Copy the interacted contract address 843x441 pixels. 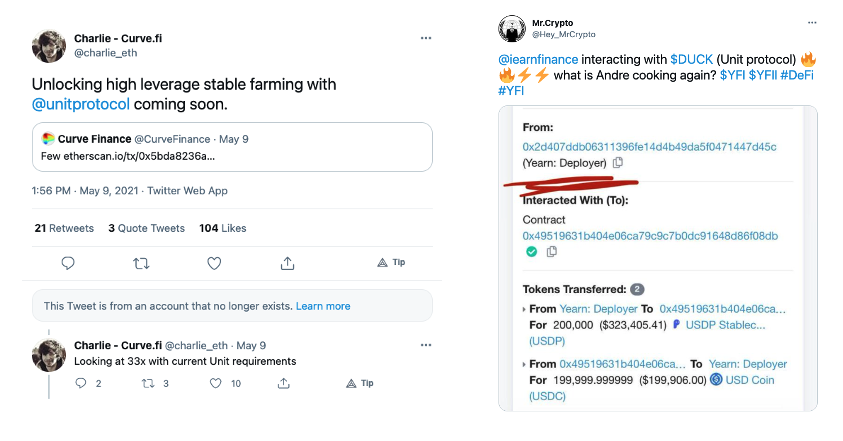point(551,252)
